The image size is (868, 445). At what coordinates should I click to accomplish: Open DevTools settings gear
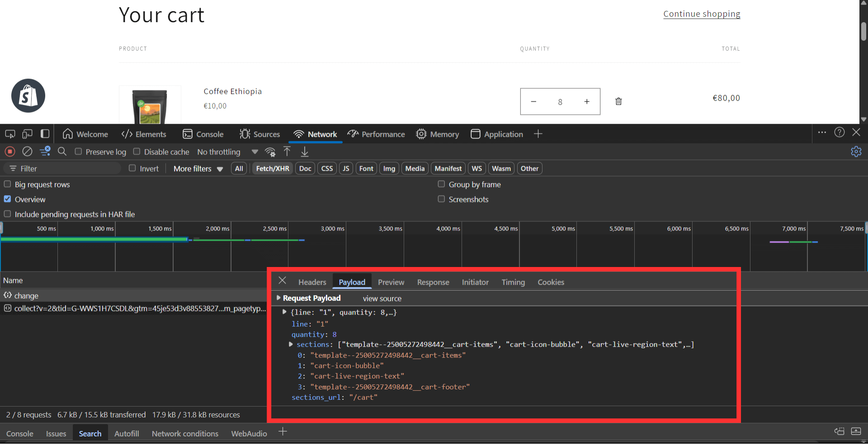coord(856,152)
